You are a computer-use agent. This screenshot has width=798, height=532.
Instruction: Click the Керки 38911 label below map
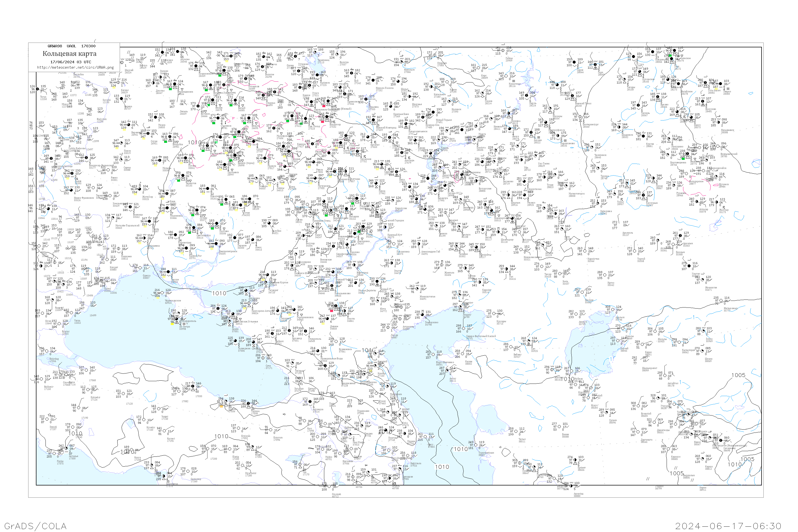(703, 489)
